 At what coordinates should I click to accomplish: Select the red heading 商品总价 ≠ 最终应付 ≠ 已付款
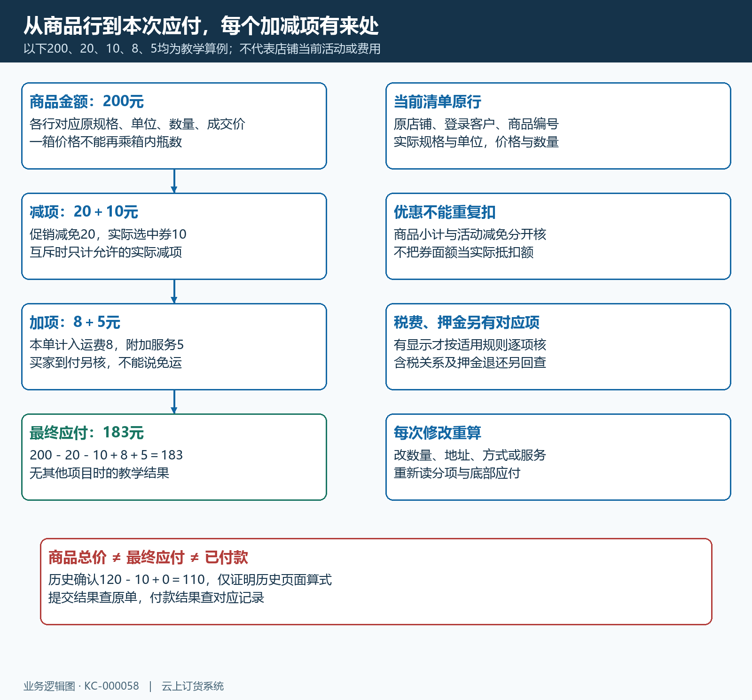coord(148,558)
